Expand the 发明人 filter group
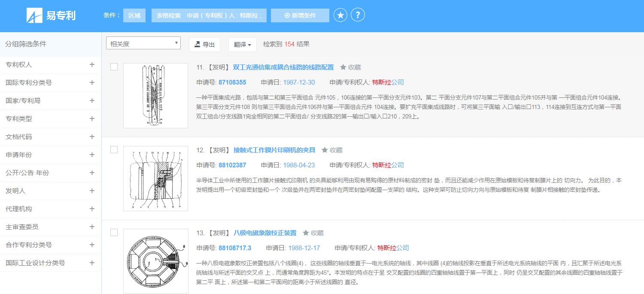644x294 pixels. [92, 191]
